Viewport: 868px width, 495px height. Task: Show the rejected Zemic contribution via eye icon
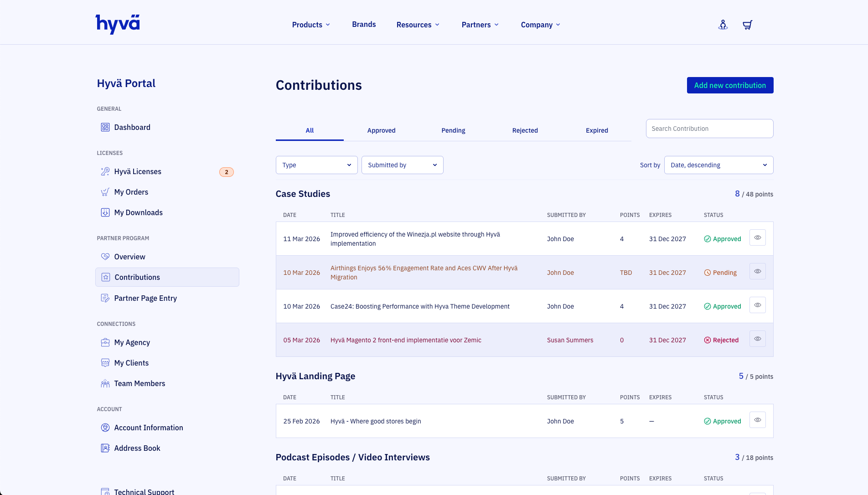757,339
